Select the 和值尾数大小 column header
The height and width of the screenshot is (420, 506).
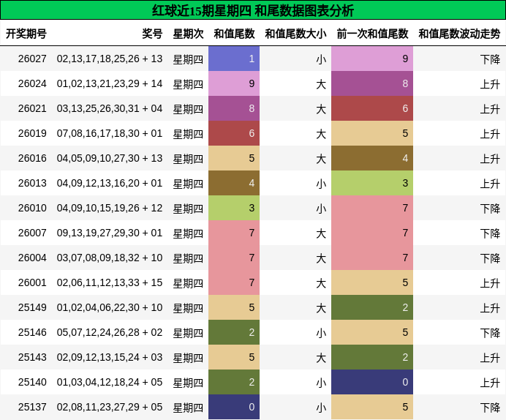pos(295,34)
